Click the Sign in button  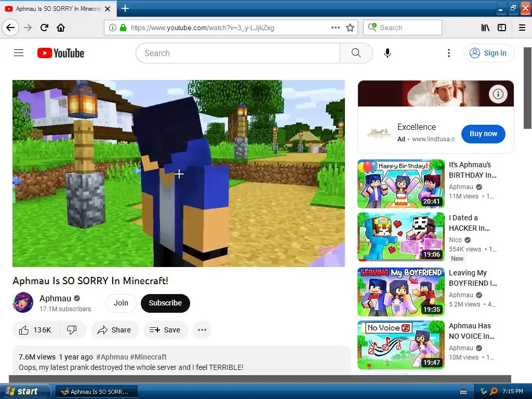(489, 53)
